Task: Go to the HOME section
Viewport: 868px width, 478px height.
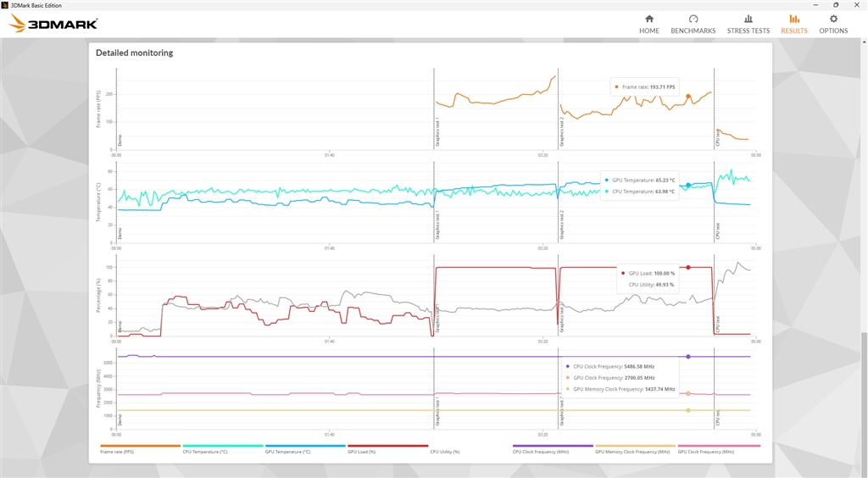Action: [x=648, y=25]
